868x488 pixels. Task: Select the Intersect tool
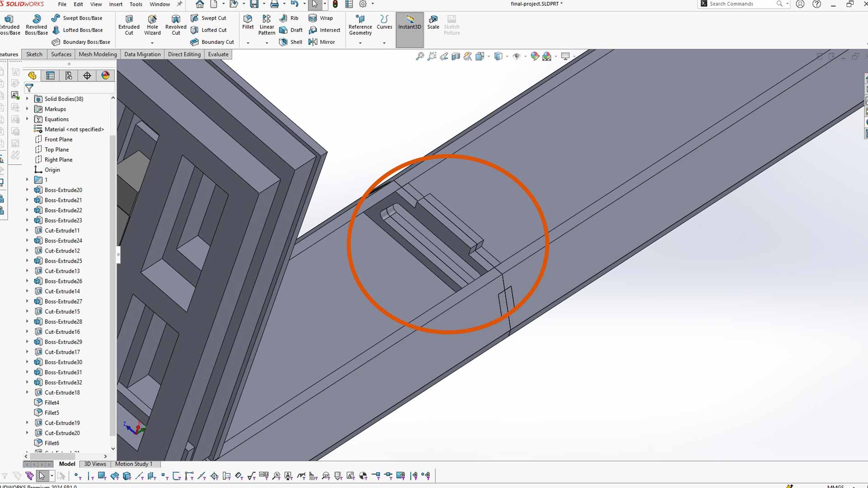click(x=324, y=30)
